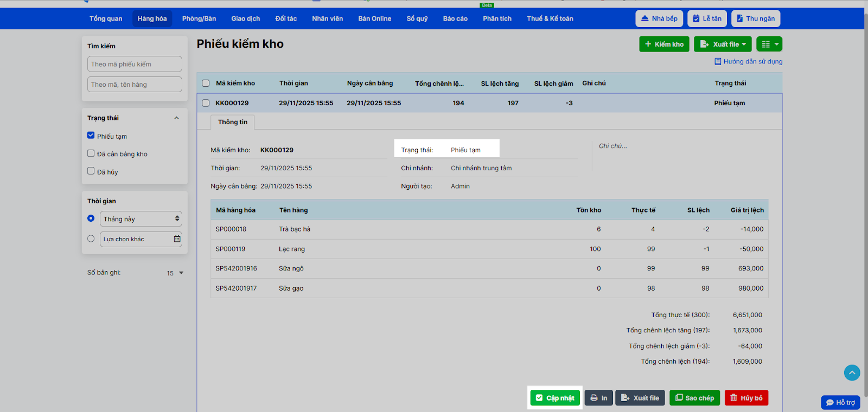The height and width of the screenshot is (412, 868).
Task: Open the Hướng dẫn sử dụng link
Action: [x=749, y=62]
